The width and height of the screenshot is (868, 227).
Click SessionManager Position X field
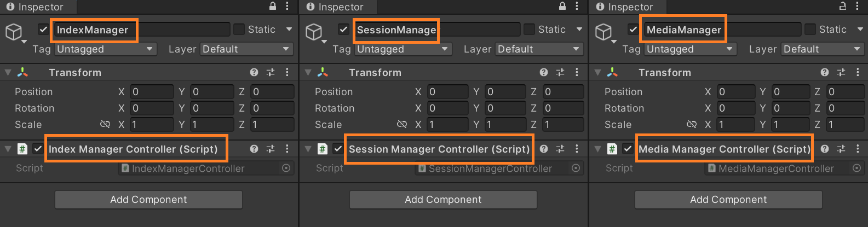click(x=447, y=92)
